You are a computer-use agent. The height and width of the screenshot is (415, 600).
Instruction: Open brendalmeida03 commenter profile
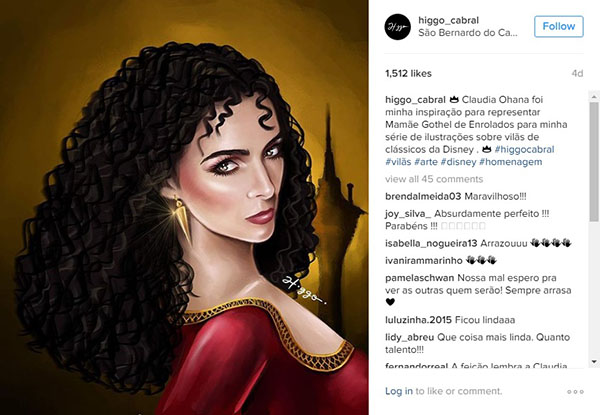(423, 197)
